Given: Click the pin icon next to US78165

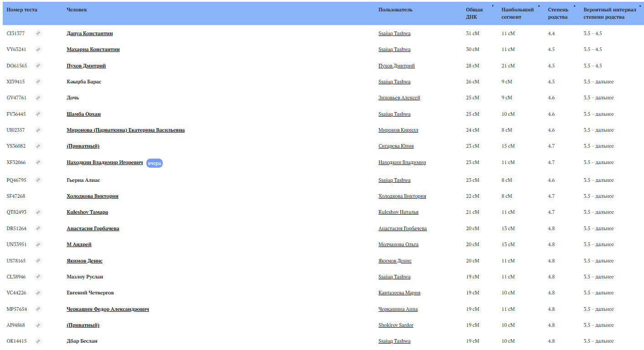Looking at the screenshot, I should 39,261.
